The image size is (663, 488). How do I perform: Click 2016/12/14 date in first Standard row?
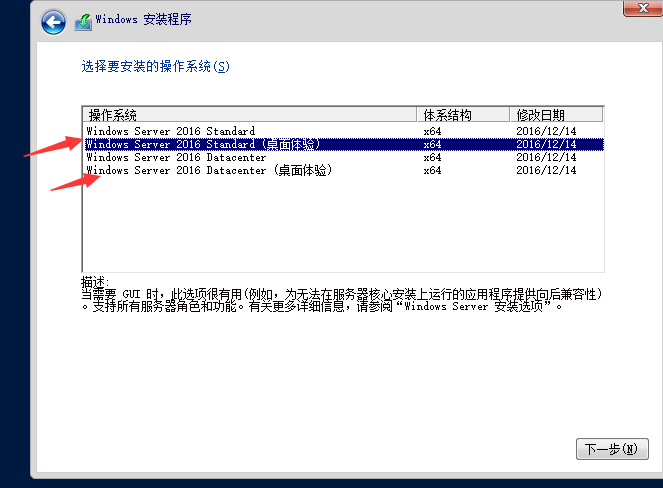click(546, 131)
